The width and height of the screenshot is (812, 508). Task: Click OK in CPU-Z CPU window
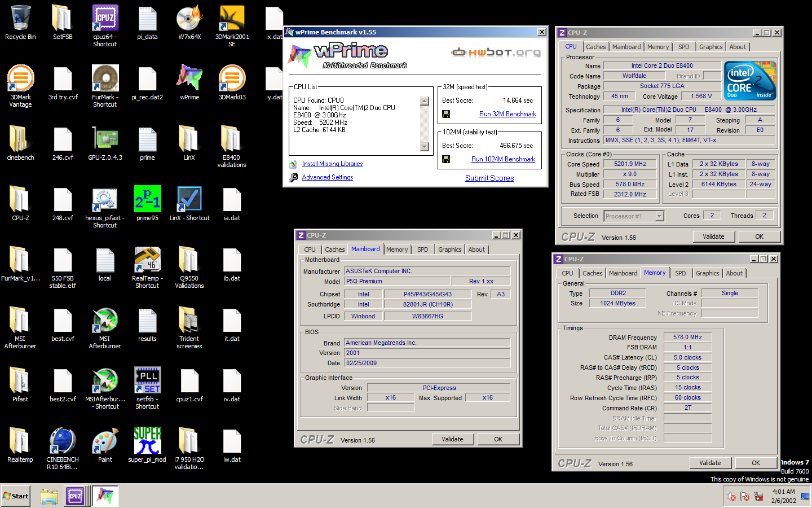click(759, 237)
